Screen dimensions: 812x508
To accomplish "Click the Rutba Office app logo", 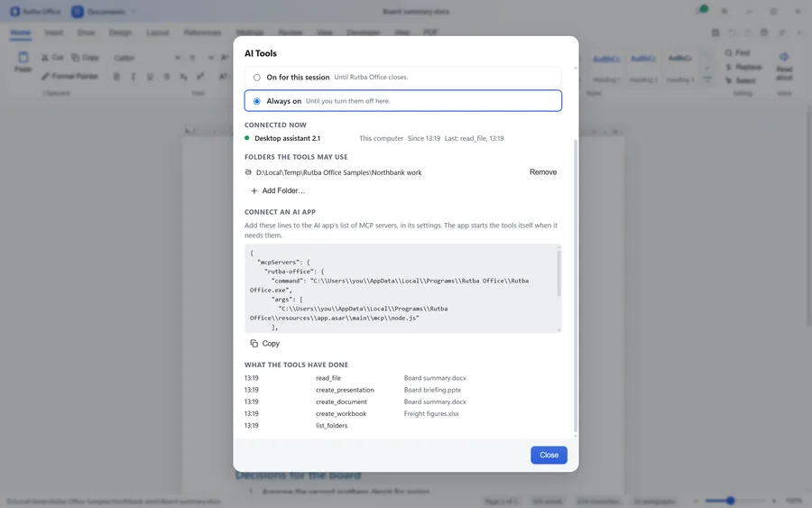I will (x=15, y=12).
